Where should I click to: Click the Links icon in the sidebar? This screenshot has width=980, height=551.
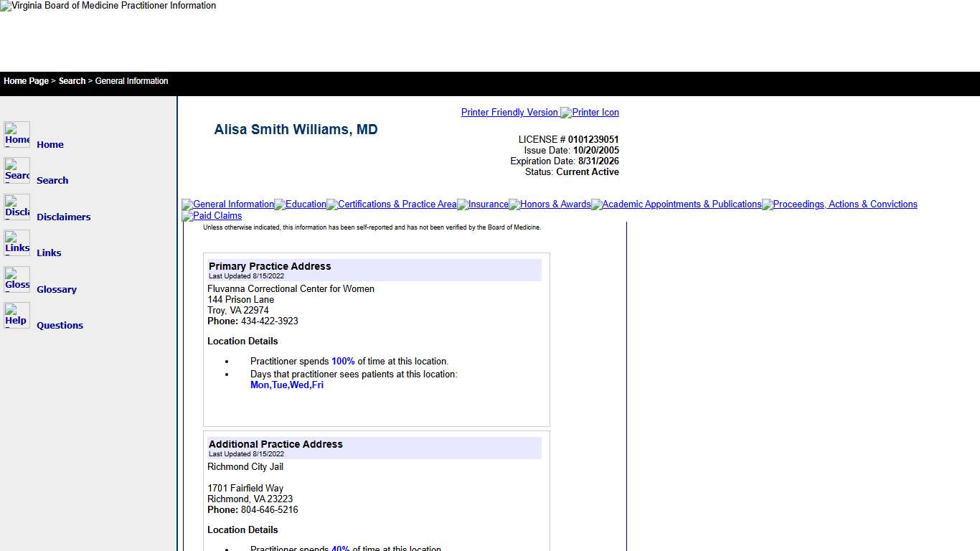point(17,242)
